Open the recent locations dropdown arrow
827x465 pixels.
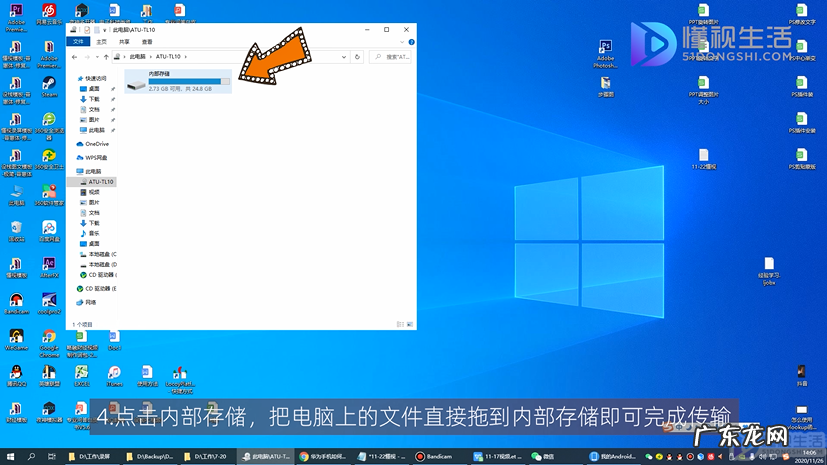tap(97, 57)
